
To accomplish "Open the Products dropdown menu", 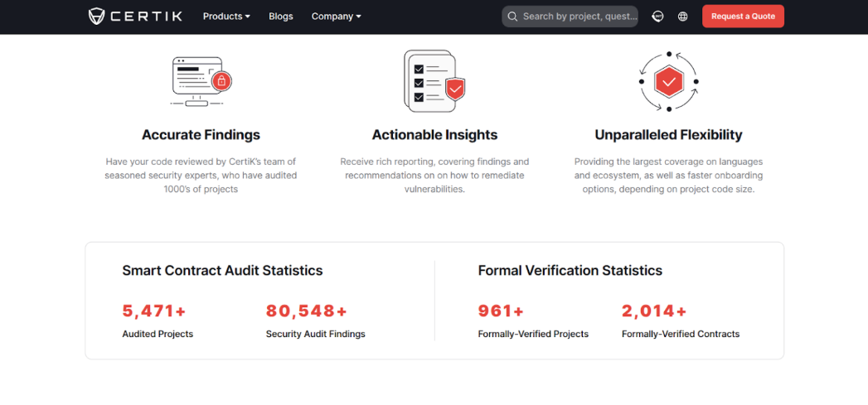I will click(x=226, y=17).
